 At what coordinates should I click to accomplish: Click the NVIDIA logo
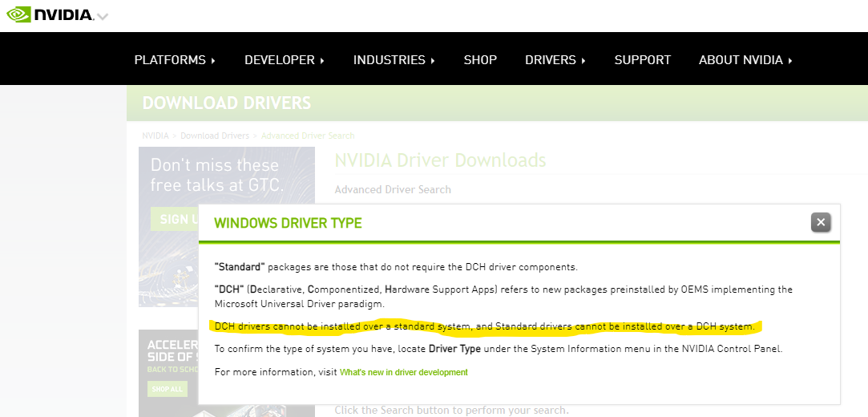coord(49,14)
